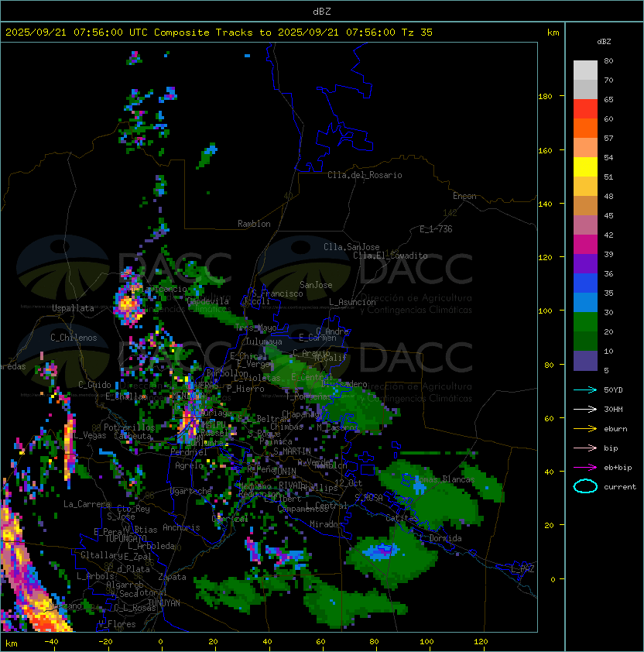The height and width of the screenshot is (652, 644).
Task: Click the Tulumaya map label
Action: (x=264, y=341)
